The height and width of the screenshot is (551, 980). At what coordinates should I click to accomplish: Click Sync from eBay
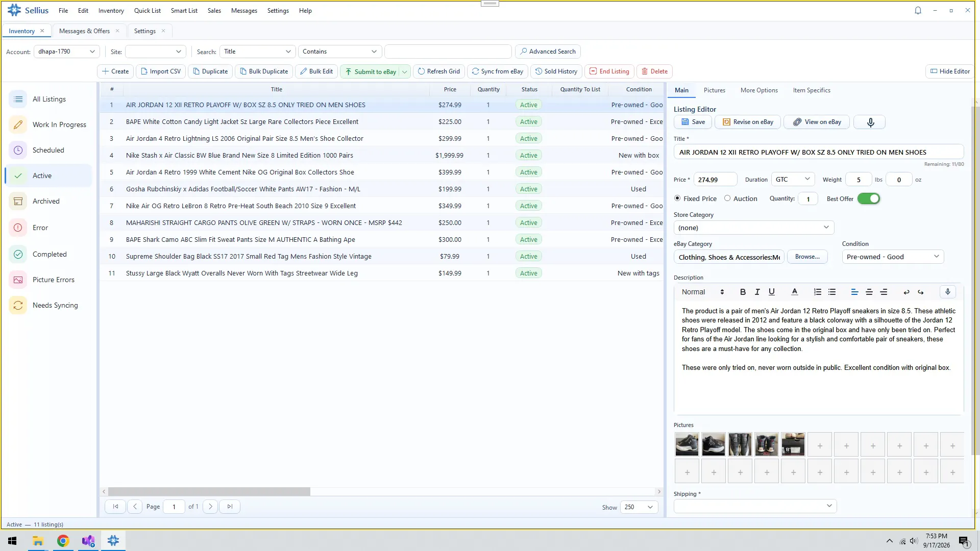pyautogui.click(x=497, y=71)
